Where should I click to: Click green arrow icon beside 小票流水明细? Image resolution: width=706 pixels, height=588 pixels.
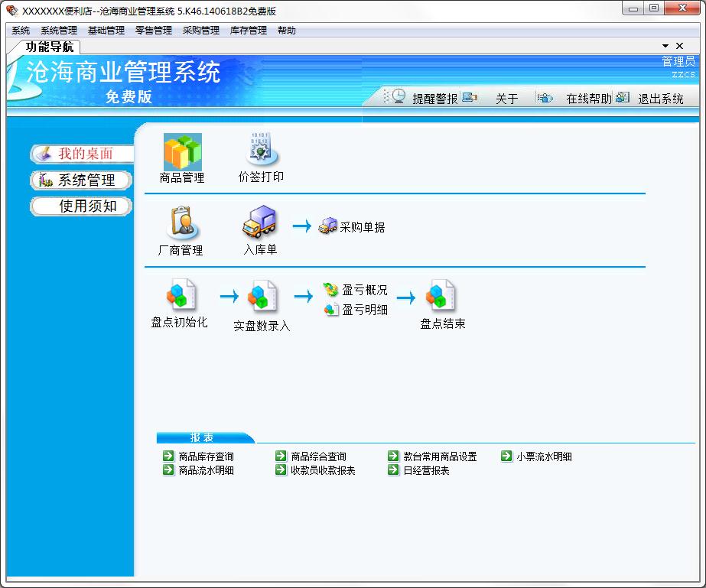click(506, 456)
